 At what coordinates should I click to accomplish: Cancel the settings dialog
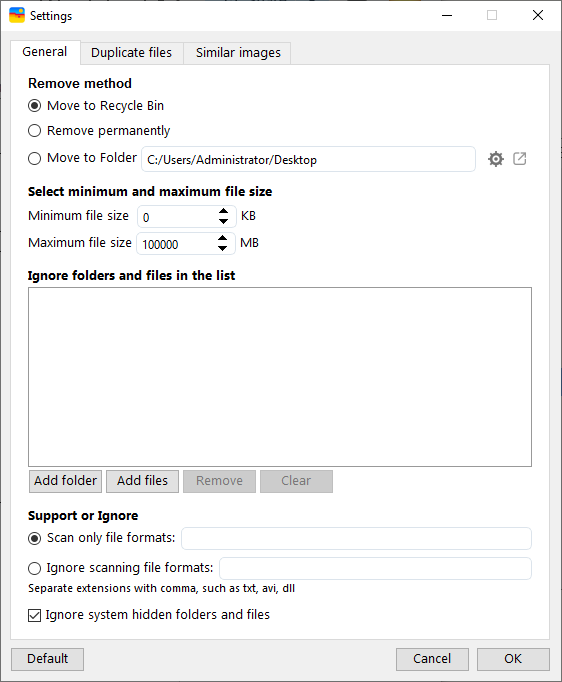tap(432, 659)
